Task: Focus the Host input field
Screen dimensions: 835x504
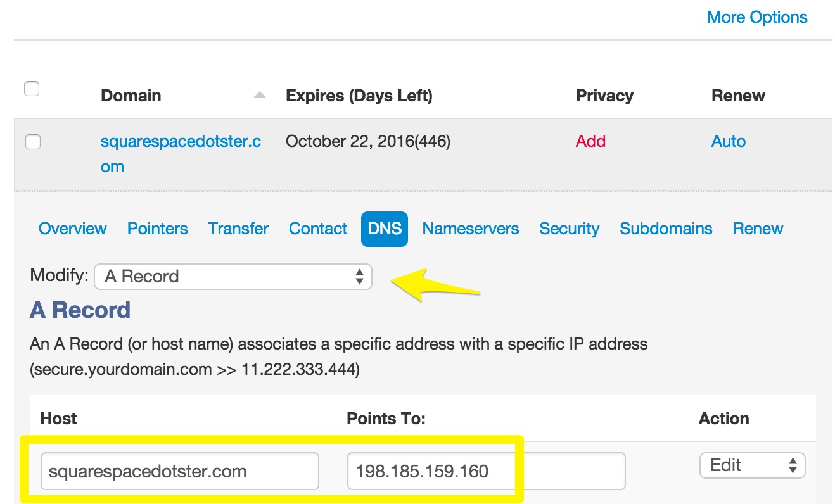Action: 179,471
